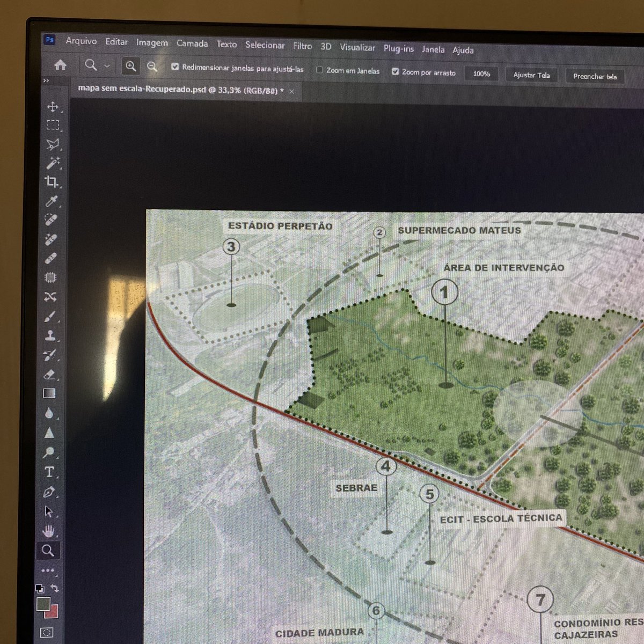Open the Edit Toolbar three-dots menu
Viewport: 644px width, 644px height.
click(x=48, y=570)
